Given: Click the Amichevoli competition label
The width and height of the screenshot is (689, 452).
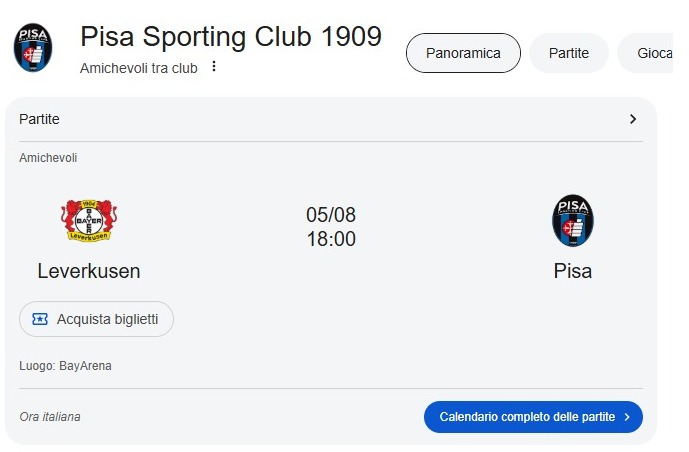Looking at the screenshot, I should (x=48, y=158).
